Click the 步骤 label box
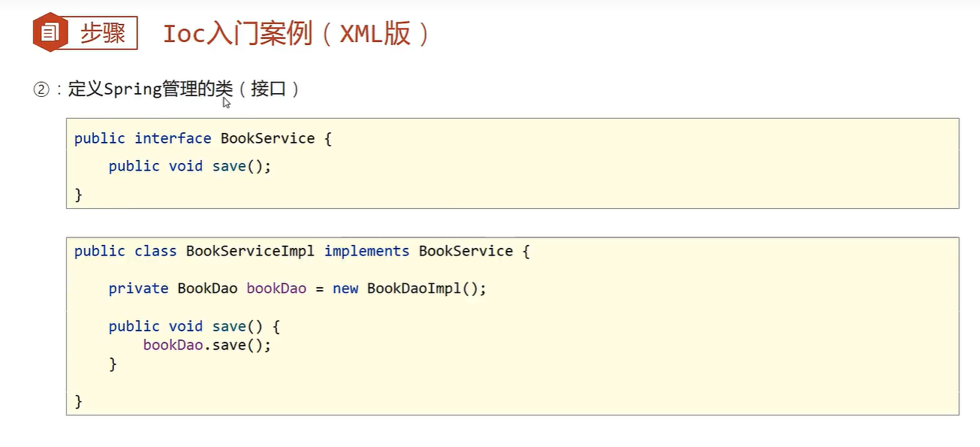Viewport: 980px width, 447px height. (x=102, y=34)
